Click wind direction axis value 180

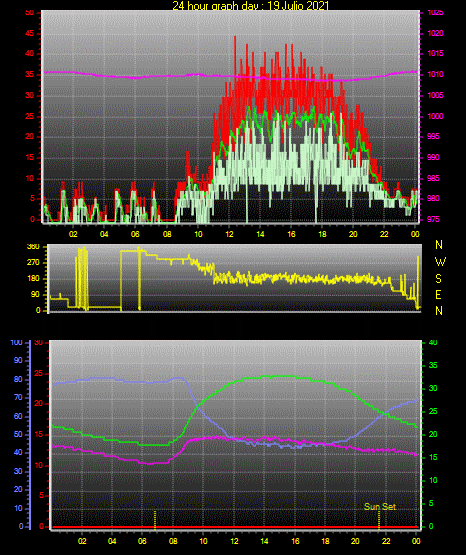click(x=33, y=279)
